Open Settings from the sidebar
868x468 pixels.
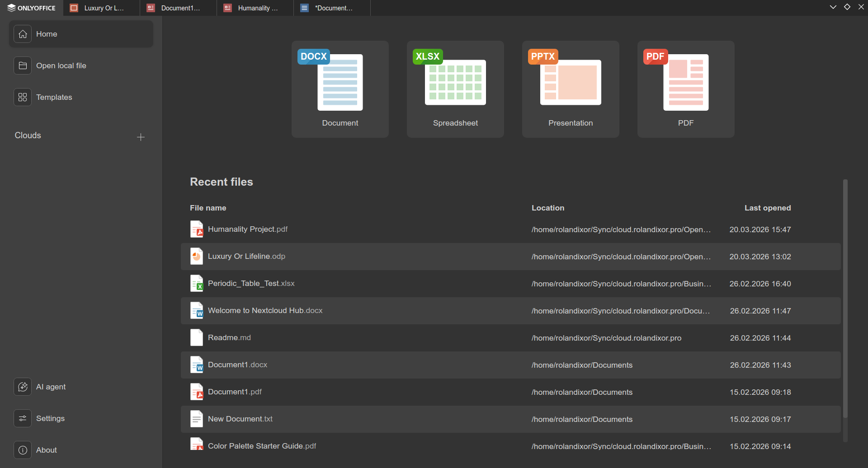tap(50, 418)
